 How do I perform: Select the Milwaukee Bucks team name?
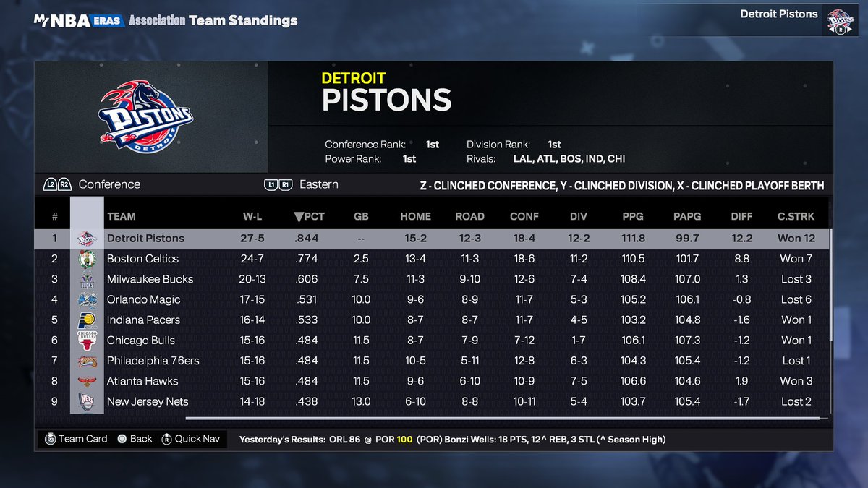click(150, 279)
